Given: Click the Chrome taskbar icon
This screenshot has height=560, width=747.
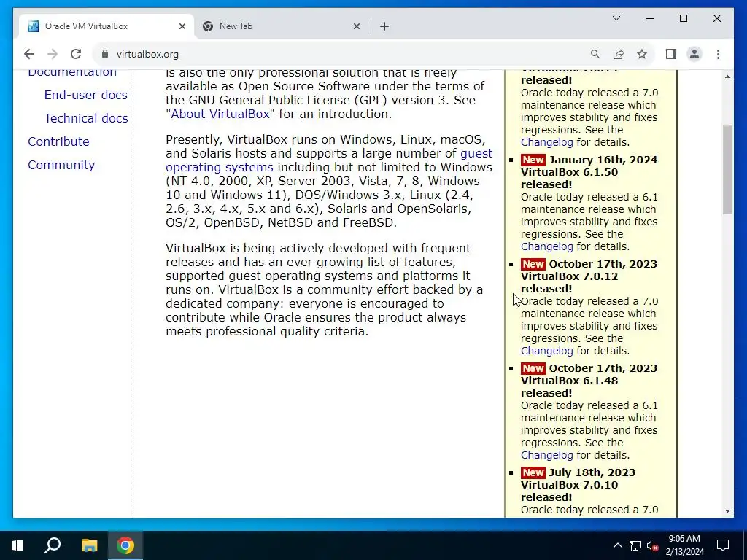Looking at the screenshot, I should coord(125,545).
